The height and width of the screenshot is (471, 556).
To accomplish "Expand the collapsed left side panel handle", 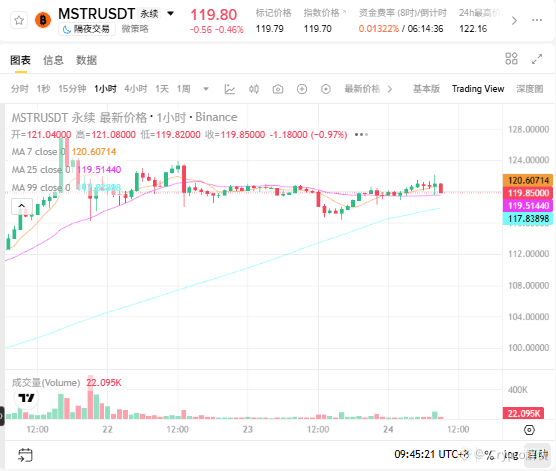I will 2,416.
